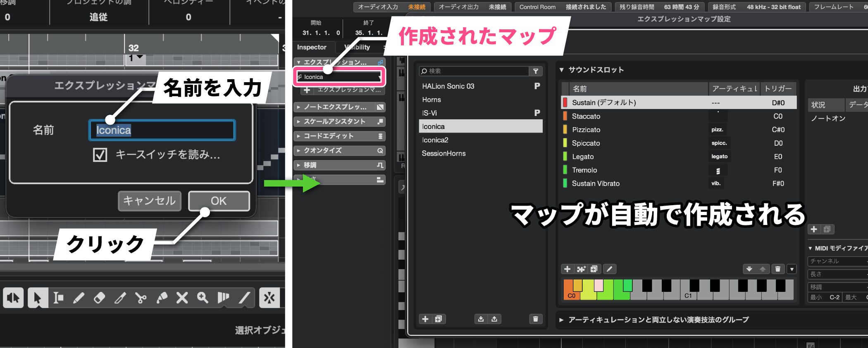The width and height of the screenshot is (868, 348).
Task: Pick the Eraser tool in toolbar
Action: click(99, 298)
